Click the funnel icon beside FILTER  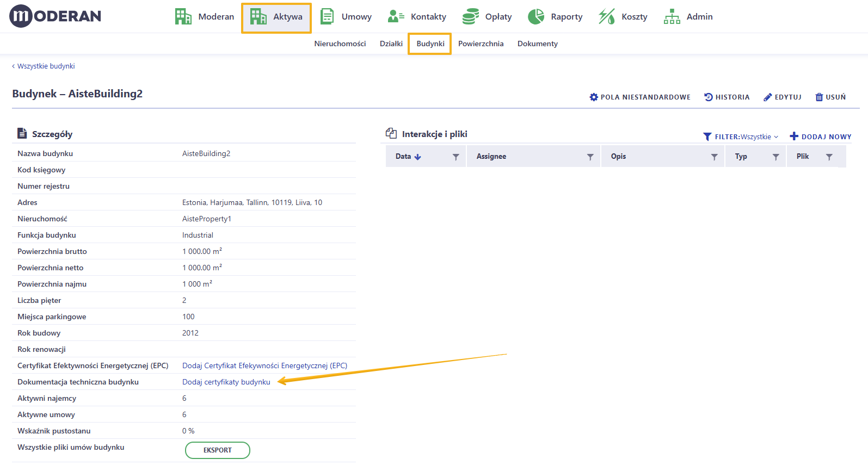(707, 137)
